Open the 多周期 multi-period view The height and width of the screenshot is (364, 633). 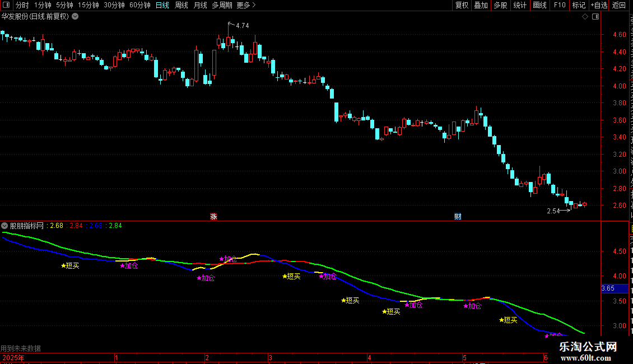[222, 5]
